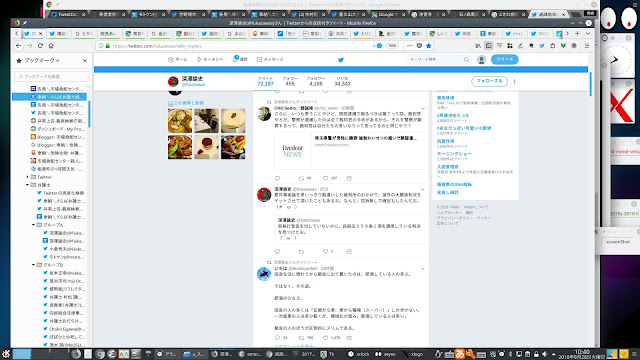This screenshot has height=360, width=640.
Task: Click the あ input method tray icon
Action: click(460, 354)
